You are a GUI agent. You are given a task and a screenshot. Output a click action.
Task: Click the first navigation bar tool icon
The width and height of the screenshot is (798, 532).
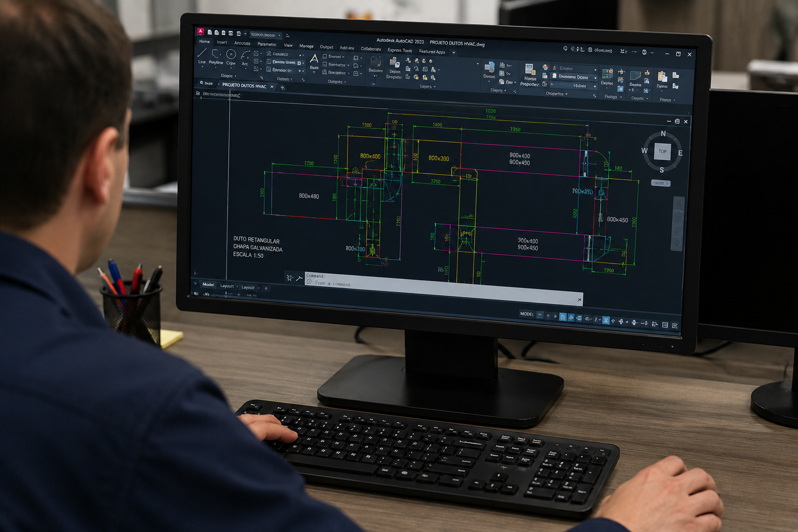click(x=678, y=204)
